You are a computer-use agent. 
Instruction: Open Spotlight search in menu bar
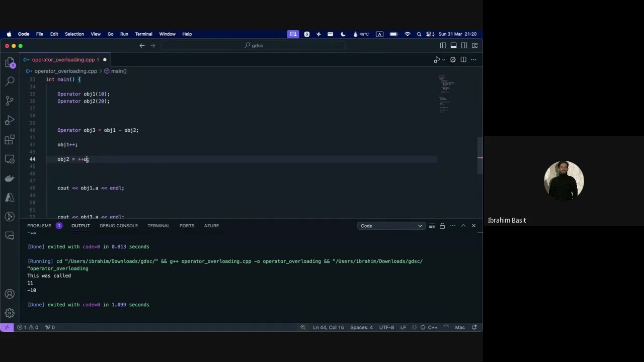coord(419,34)
